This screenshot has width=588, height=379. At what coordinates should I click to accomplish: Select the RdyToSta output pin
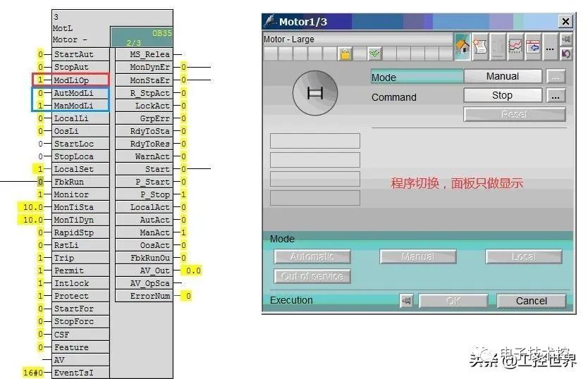click(144, 131)
